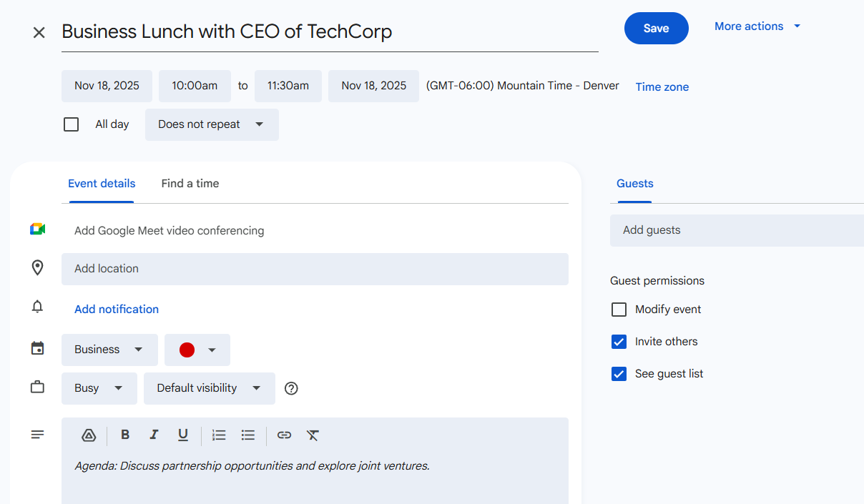Apply underline formatting in description
This screenshot has width=864, height=504.
[183, 435]
